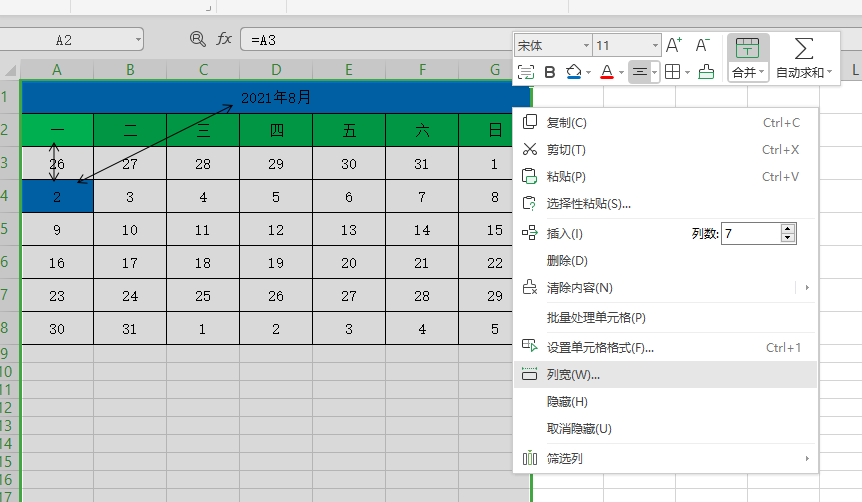Click the zoom magnifier icon beside formula bar

[x=197, y=39]
